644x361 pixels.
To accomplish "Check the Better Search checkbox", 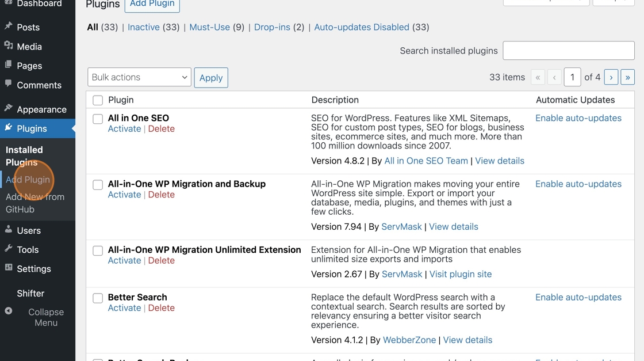I will [98, 298].
